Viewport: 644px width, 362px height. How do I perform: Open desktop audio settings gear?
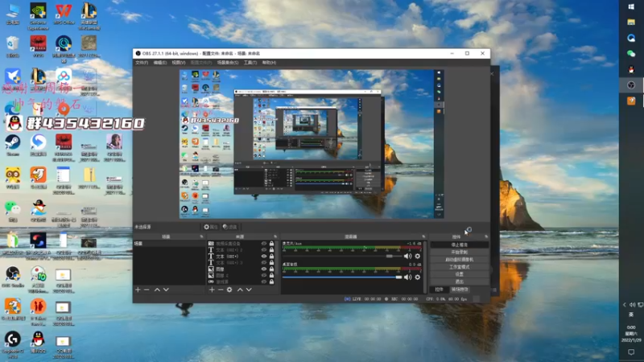(x=417, y=277)
